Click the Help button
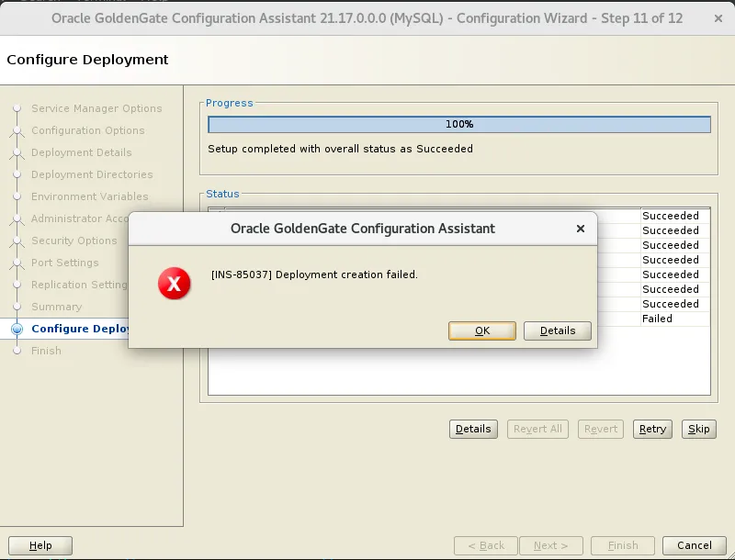This screenshot has height=560, width=735. [40, 545]
